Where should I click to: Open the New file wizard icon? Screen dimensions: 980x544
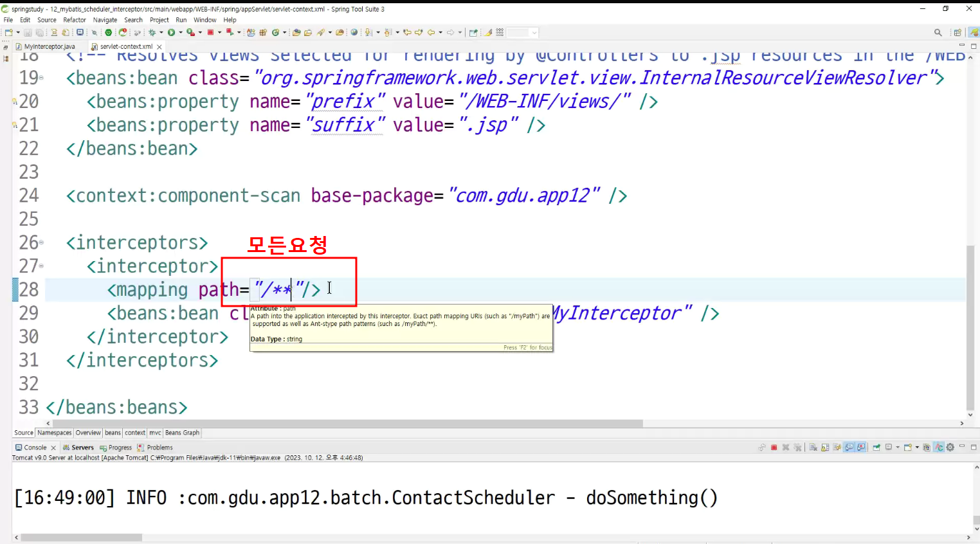tap(8, 32)
